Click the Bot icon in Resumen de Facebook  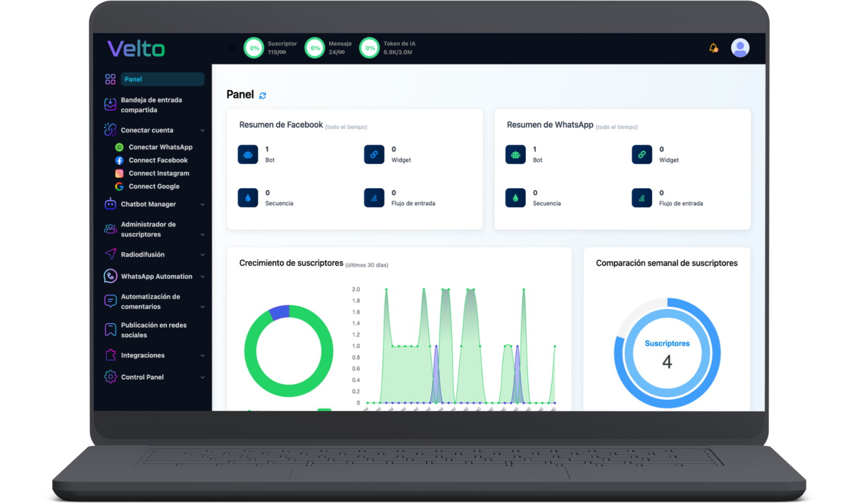click(247, 154)
